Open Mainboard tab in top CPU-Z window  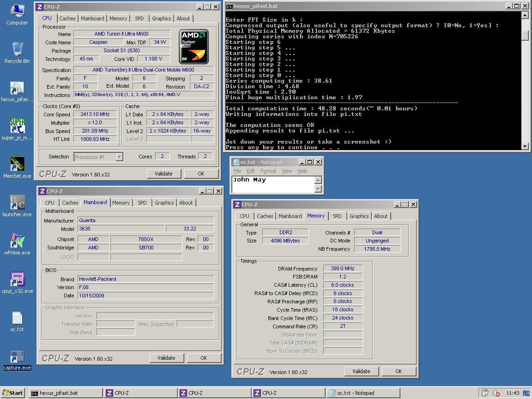pos(92,18)
